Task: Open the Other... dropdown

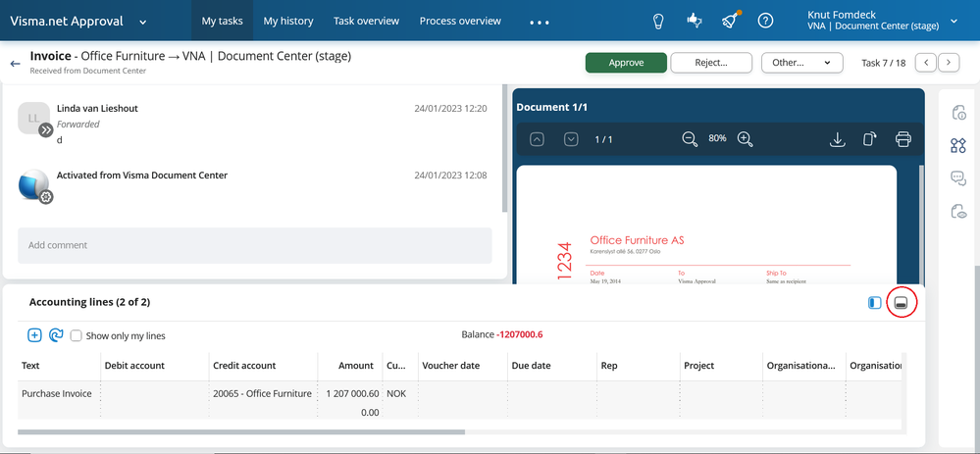Action: coord(801,63)
